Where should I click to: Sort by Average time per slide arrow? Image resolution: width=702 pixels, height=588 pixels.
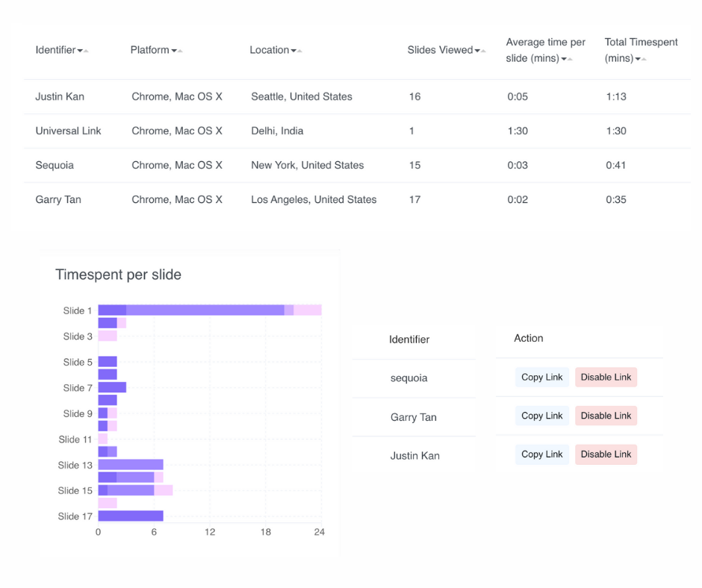pos(567,59)
